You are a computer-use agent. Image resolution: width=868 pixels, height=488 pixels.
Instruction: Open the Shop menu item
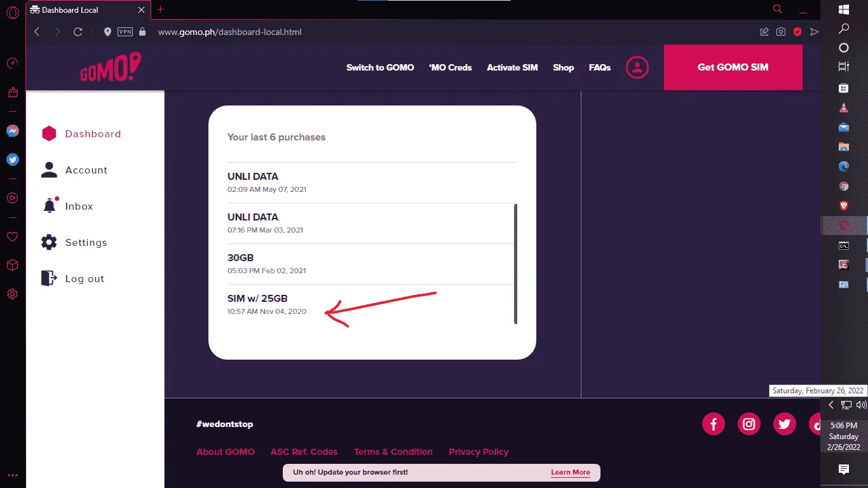click(x=563, y=67)
